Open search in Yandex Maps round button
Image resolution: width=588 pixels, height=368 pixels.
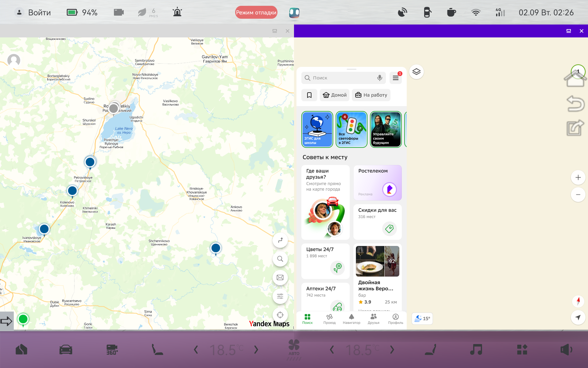click(x=280, y=259)
